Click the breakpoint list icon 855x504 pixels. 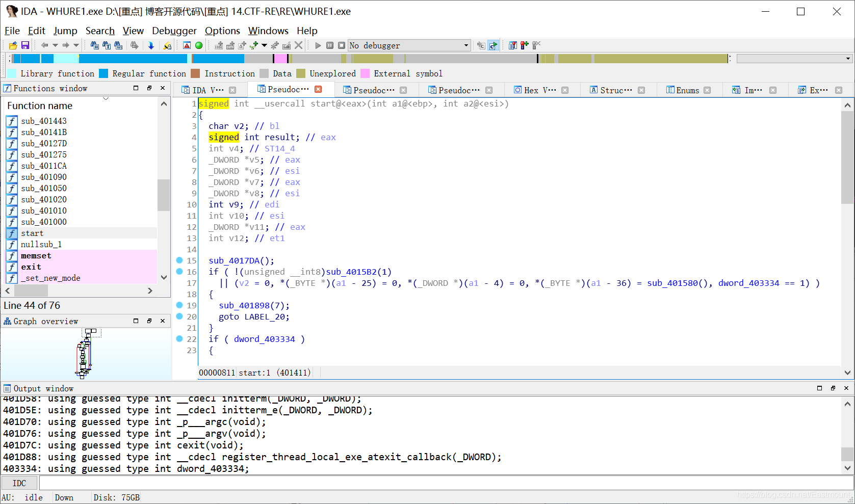coord(513,45)
